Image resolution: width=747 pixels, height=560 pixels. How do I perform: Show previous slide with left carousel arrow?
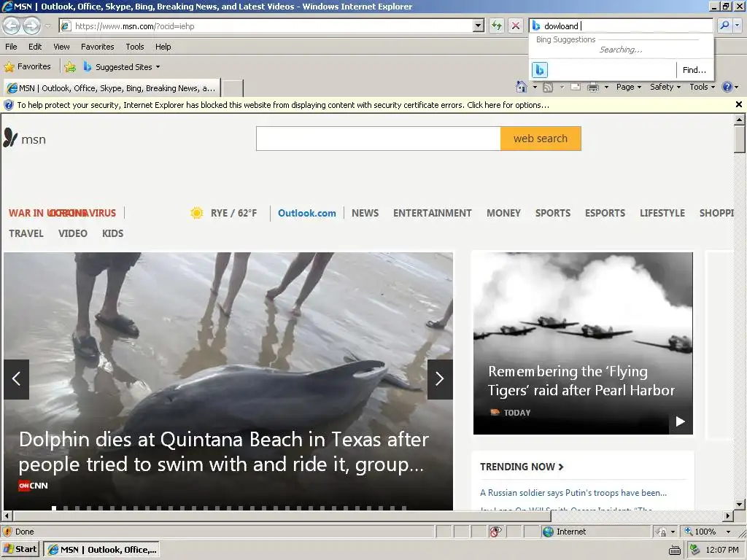coord(16,379)
